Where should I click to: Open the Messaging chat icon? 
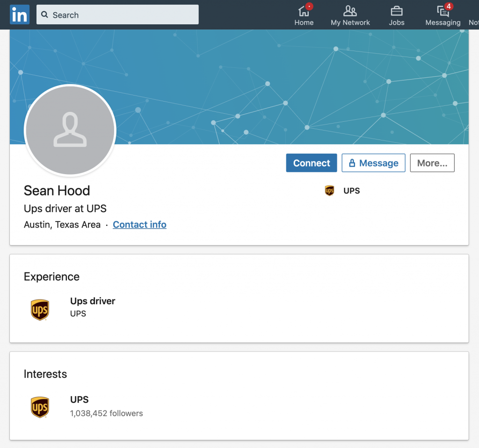(x=443, y=11)
